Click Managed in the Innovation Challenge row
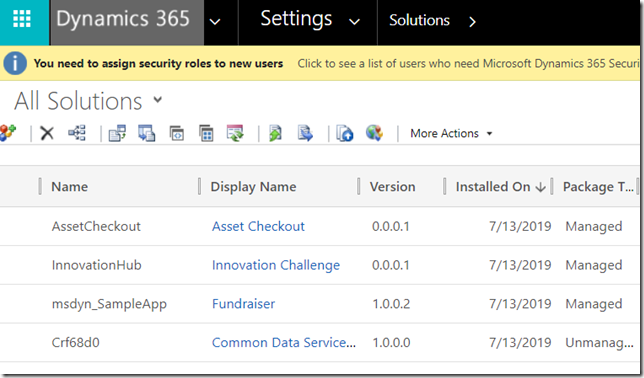644x378 pixels. point(594,265)
